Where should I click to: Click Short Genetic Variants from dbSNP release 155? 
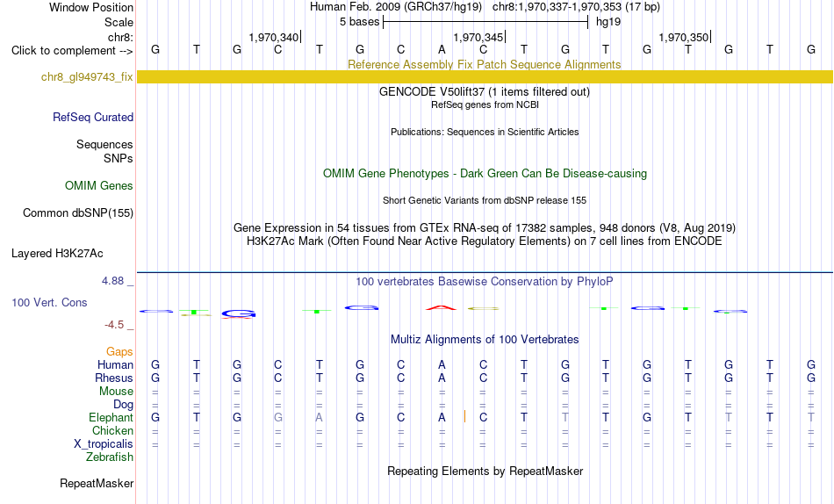[485, 201]
